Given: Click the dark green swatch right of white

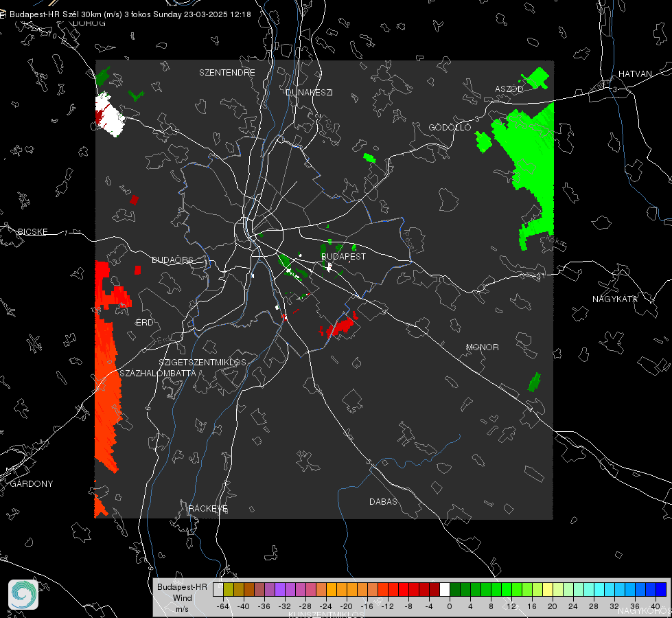Looking at the screenshot, I should click(x=454, y=589).
